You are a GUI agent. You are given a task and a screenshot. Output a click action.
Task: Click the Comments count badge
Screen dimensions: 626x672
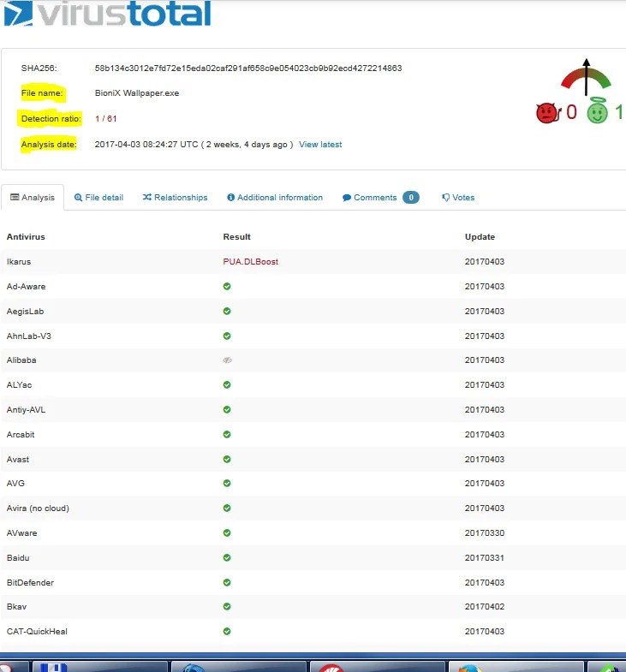coord(411,198)
